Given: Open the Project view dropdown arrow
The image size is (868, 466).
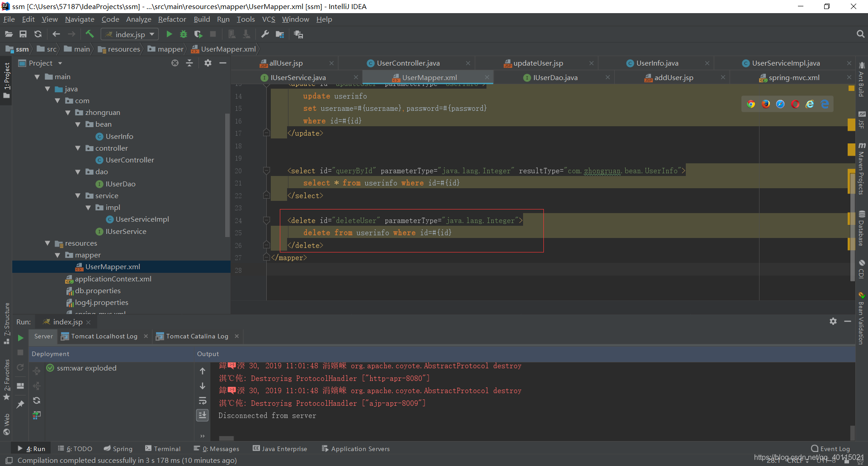Looking at the screenshot, I should (x=60, y=63).
